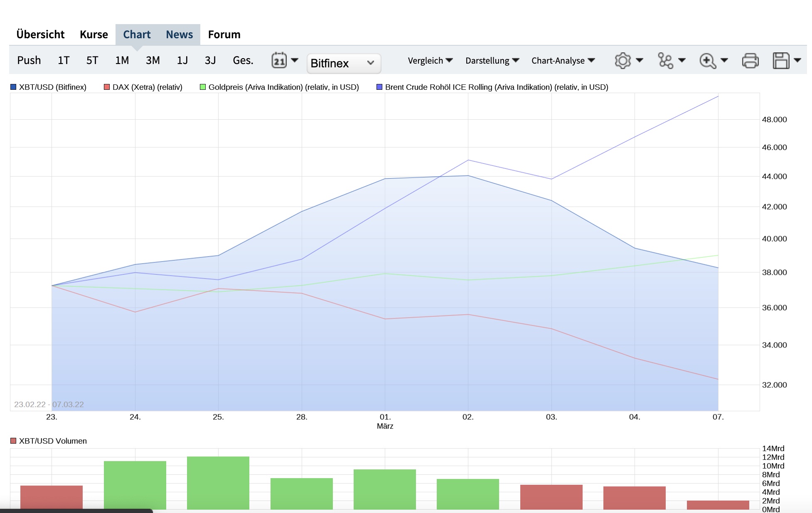
Task: Click the settings gear icon
Action: point(623,61)
